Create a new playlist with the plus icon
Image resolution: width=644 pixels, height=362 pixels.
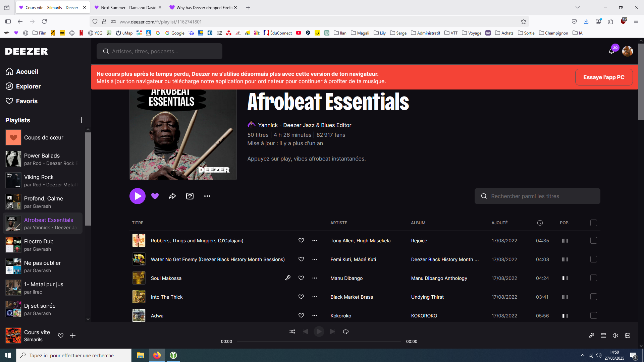(x=82, y=120)
